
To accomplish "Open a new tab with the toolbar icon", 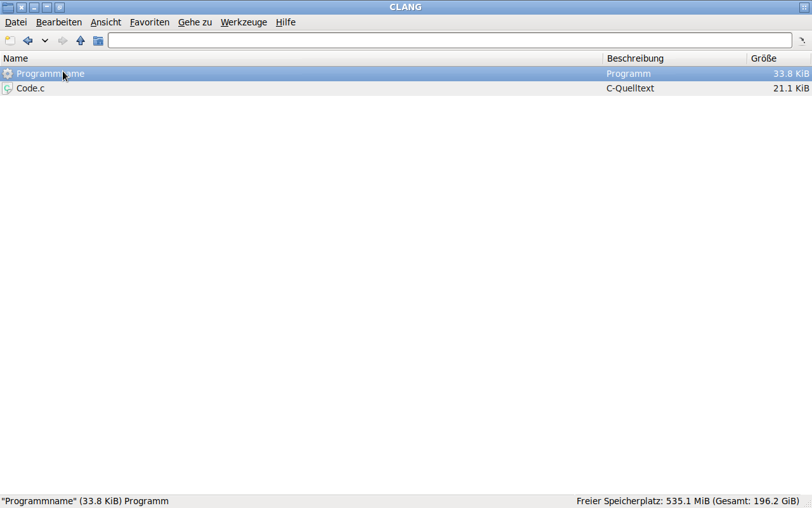I will (x=10, y=41).
